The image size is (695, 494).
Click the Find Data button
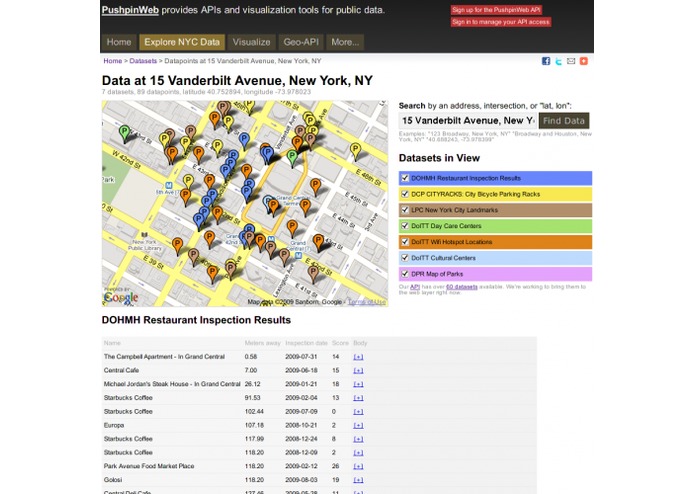click(564, 121)
